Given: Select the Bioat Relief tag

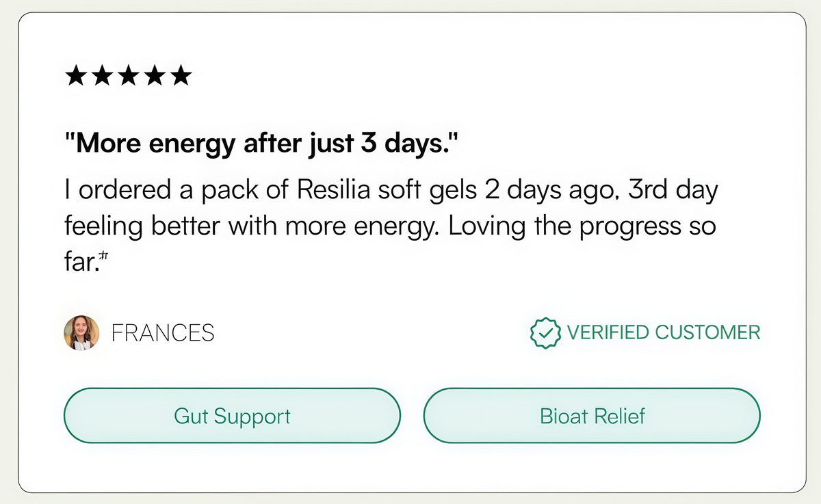Looking at the screenshot, I should [592, 416].
